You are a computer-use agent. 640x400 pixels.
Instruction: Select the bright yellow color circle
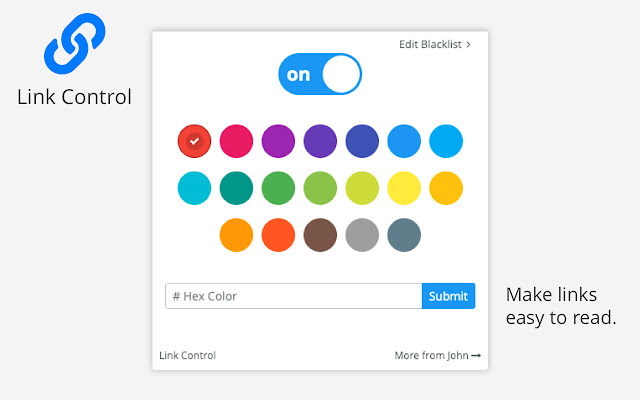click(404, 188)
